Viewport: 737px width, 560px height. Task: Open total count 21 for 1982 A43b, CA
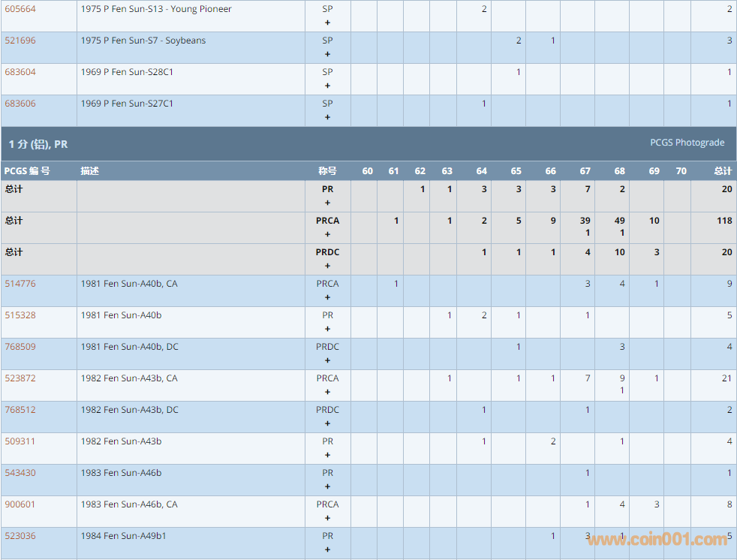tap(726, 378)
